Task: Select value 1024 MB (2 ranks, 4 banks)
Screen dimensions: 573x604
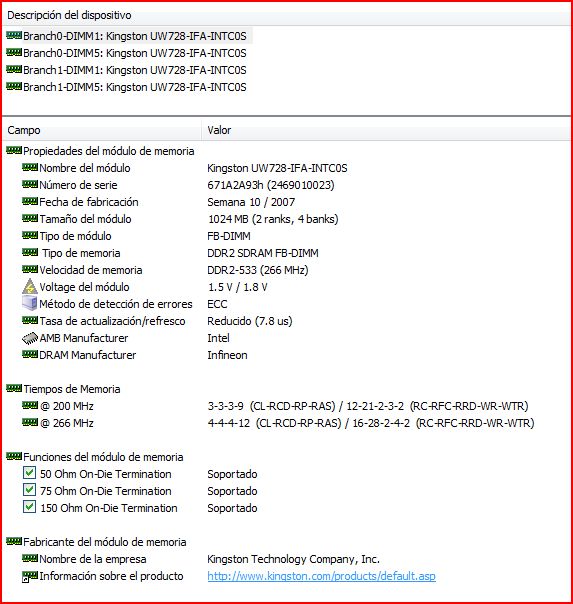Action: pyautogui.click(x=273, y=219)
